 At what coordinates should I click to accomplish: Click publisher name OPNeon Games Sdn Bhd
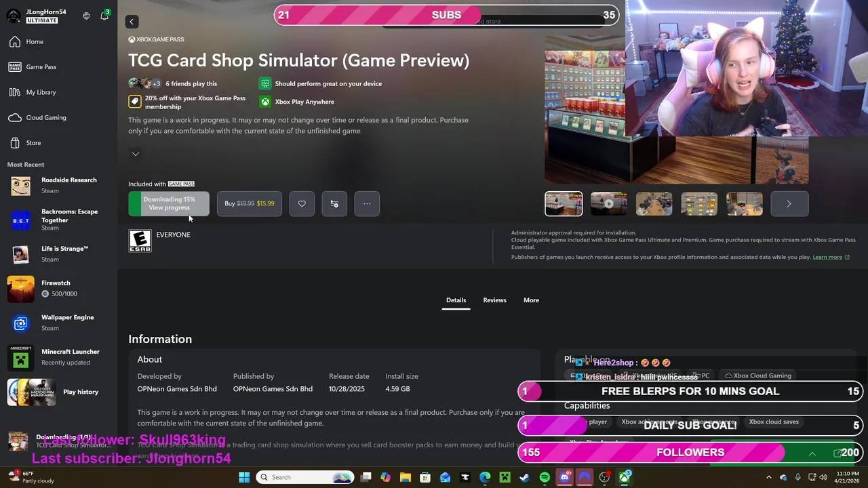pos(273,389)
